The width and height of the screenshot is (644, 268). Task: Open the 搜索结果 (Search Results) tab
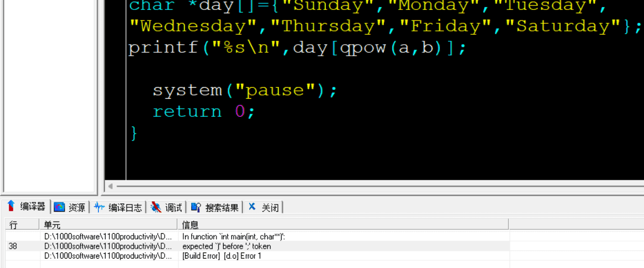pyautogui.click(x=221, y=208)
